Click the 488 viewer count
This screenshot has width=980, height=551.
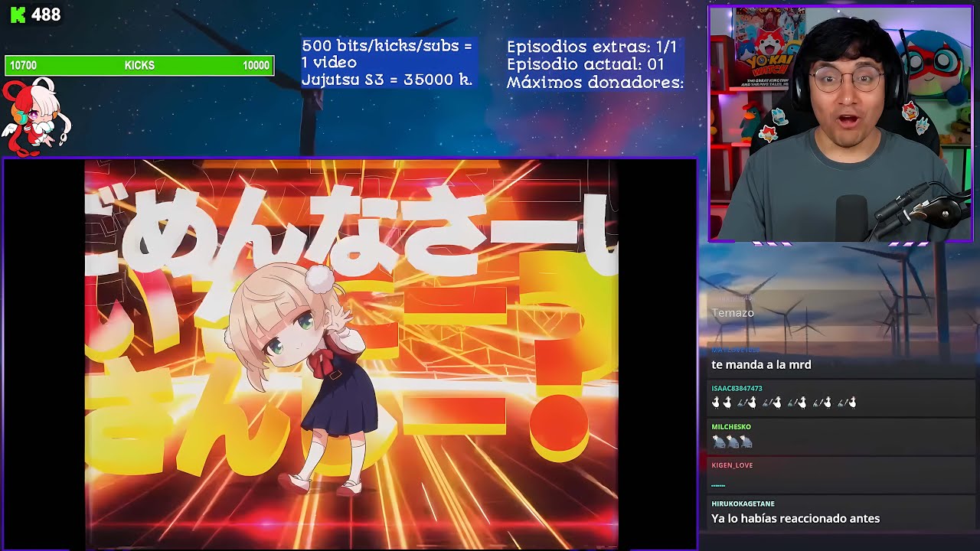46,15
